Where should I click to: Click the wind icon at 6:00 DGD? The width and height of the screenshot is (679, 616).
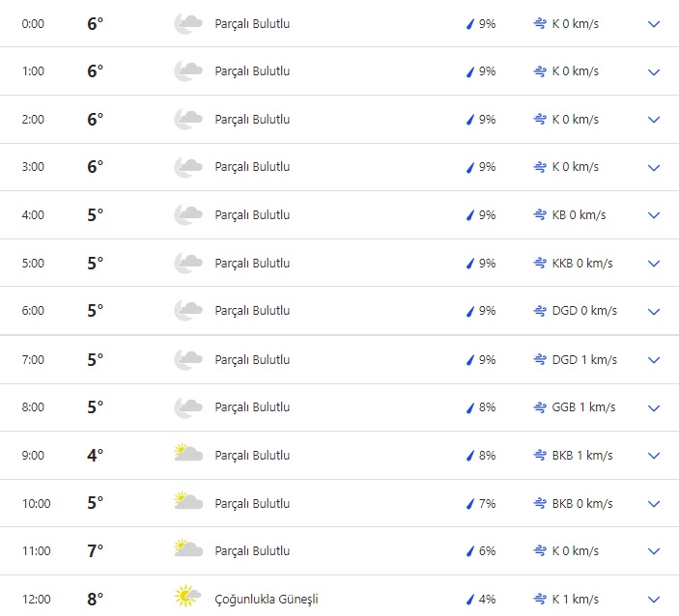(x=540, y=311)
